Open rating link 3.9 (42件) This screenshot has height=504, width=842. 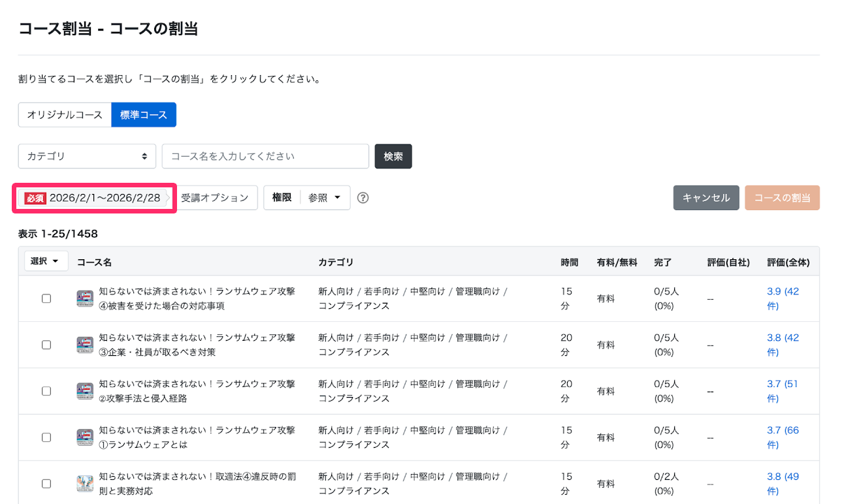[x=783, y=298]
